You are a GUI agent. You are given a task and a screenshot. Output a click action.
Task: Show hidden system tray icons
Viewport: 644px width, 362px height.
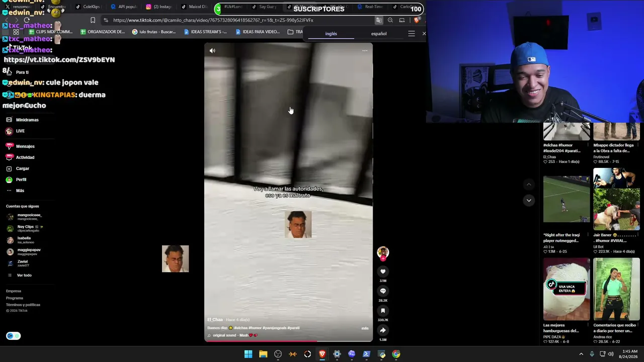click(x=581, y=354)
